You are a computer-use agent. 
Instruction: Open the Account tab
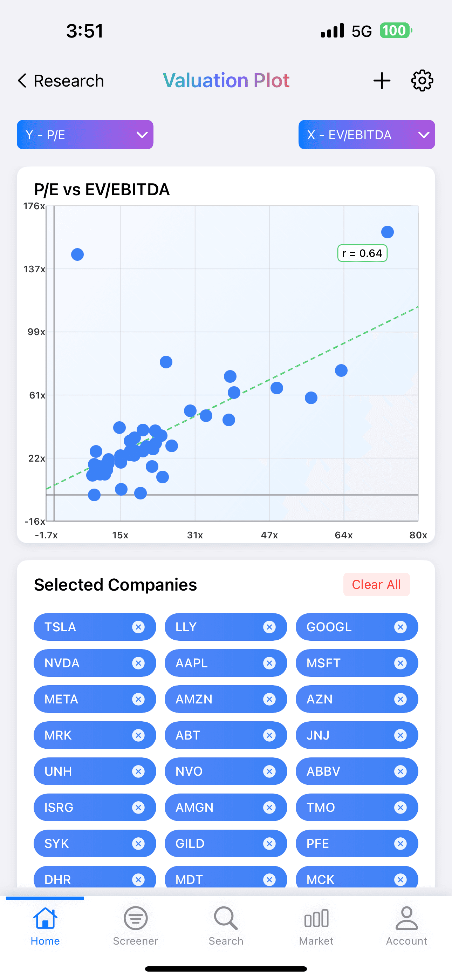pos(407,926)
